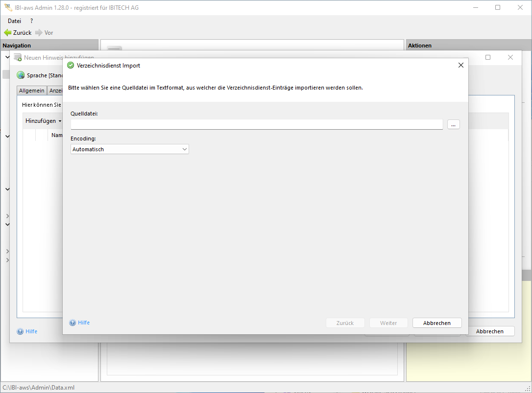This screenshot has height=393, width=532.
Task: Click the Sprache globe icon
Action: tap(21, 75)
